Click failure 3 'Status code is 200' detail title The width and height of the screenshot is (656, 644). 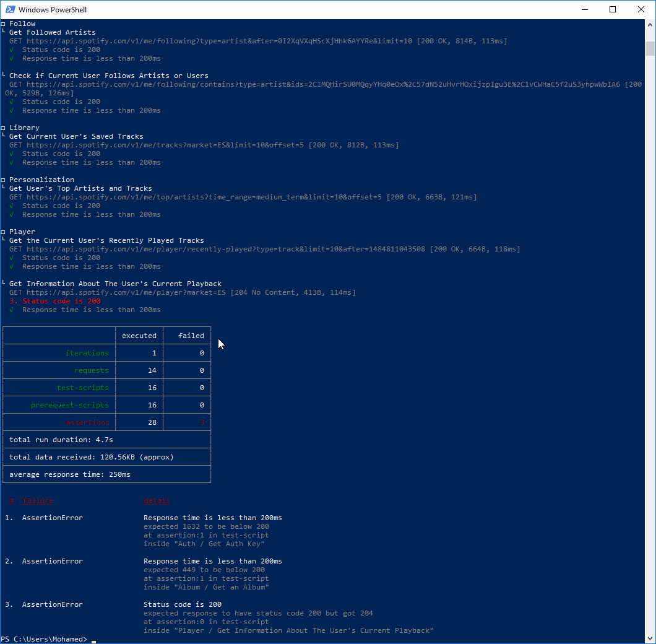(183, 604)
